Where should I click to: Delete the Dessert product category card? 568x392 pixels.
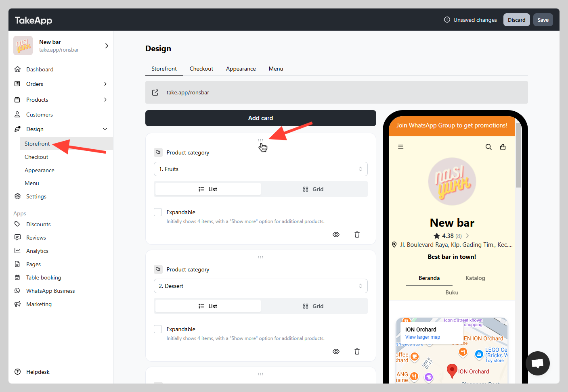(357, 351)
